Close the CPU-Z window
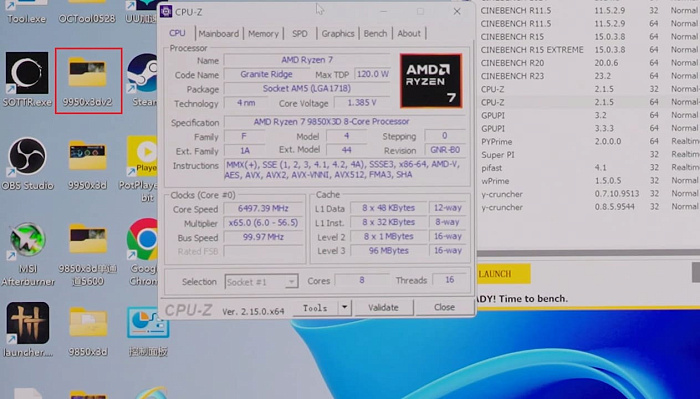The width and height of the screenshot is (700, 399). pos(457,12)
